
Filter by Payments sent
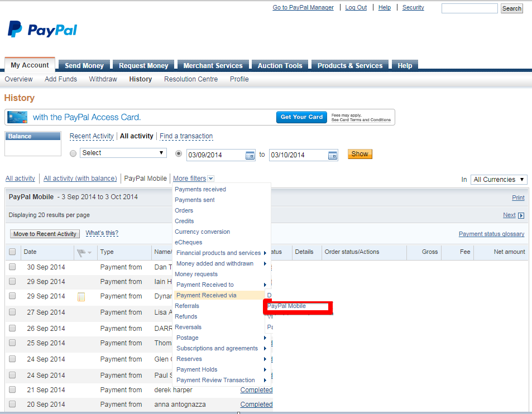tap(195, 200)
